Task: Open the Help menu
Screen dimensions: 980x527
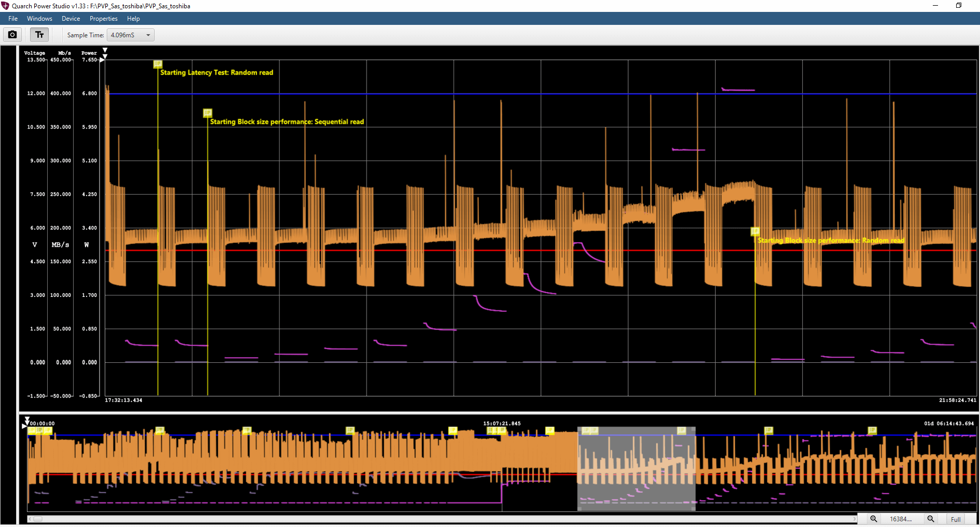Action: coord(133,19)
